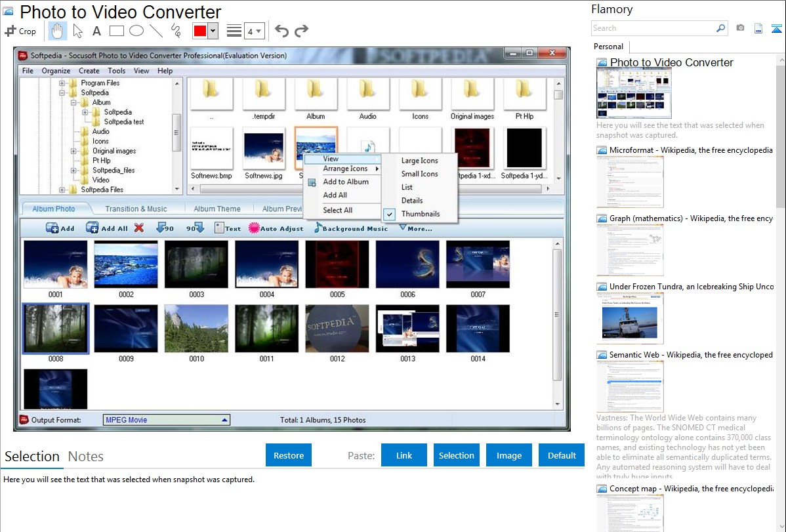
Task: Click the document icon beside the camera
Action: pos(758,28)
